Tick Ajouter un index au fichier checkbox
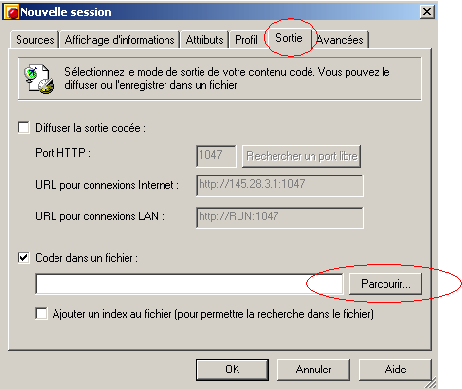Screen dimensions: 462x389 [x=41, y=314]
